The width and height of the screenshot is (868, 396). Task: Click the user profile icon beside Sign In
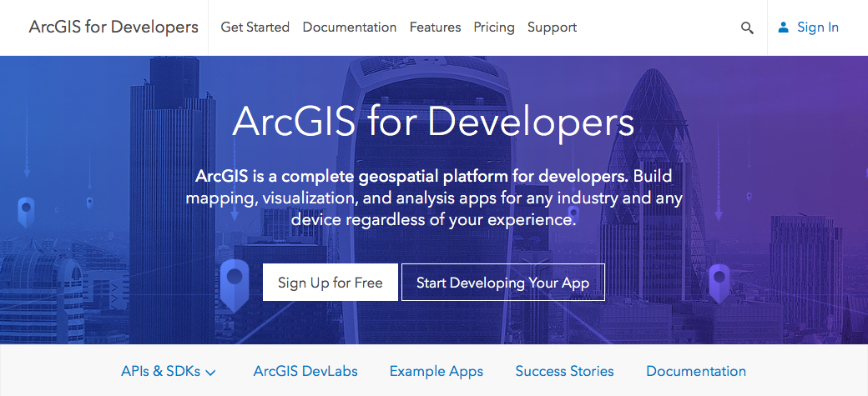(783, 28)
